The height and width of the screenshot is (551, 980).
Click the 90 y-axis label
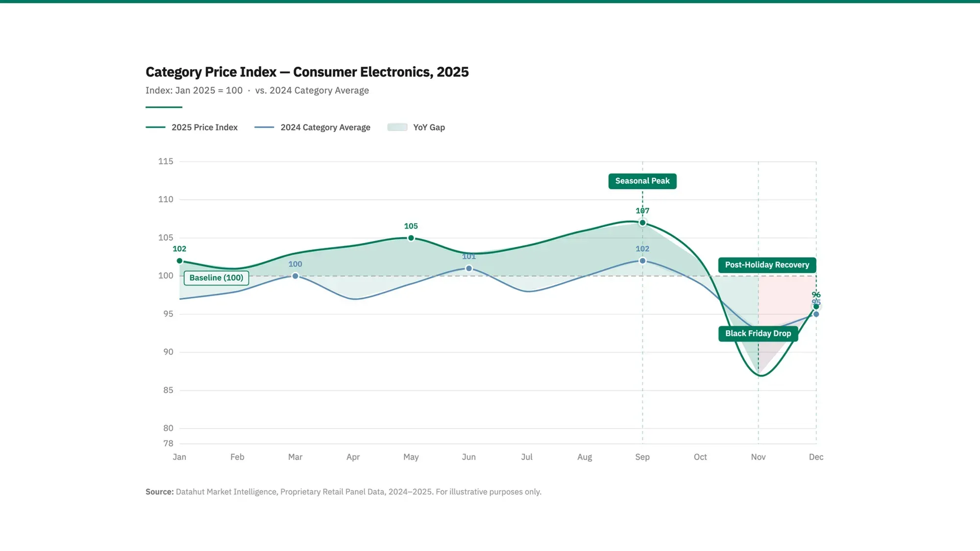coord(168,352)
